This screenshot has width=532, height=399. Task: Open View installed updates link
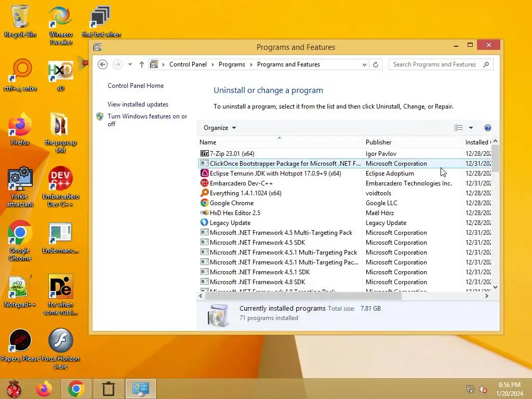(138, 104)
